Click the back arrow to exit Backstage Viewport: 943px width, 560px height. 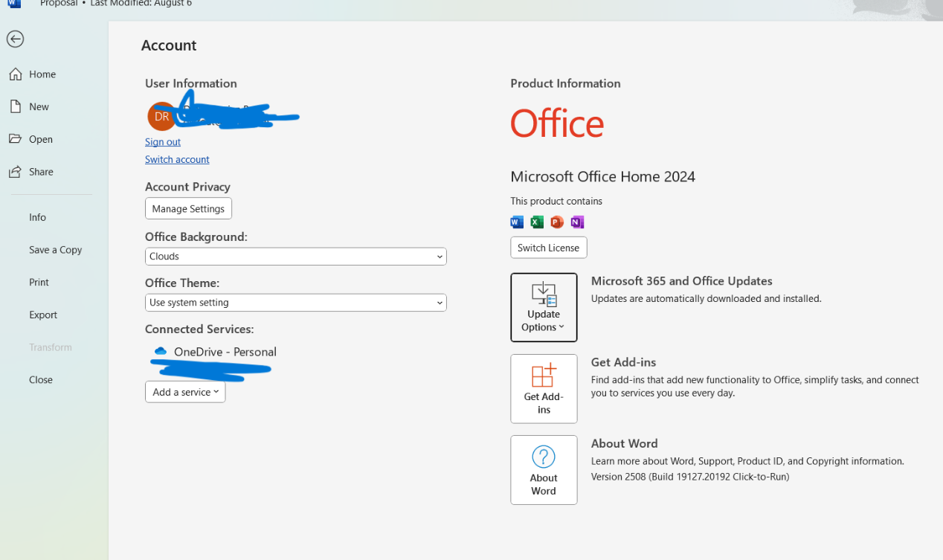click(15, 39)
